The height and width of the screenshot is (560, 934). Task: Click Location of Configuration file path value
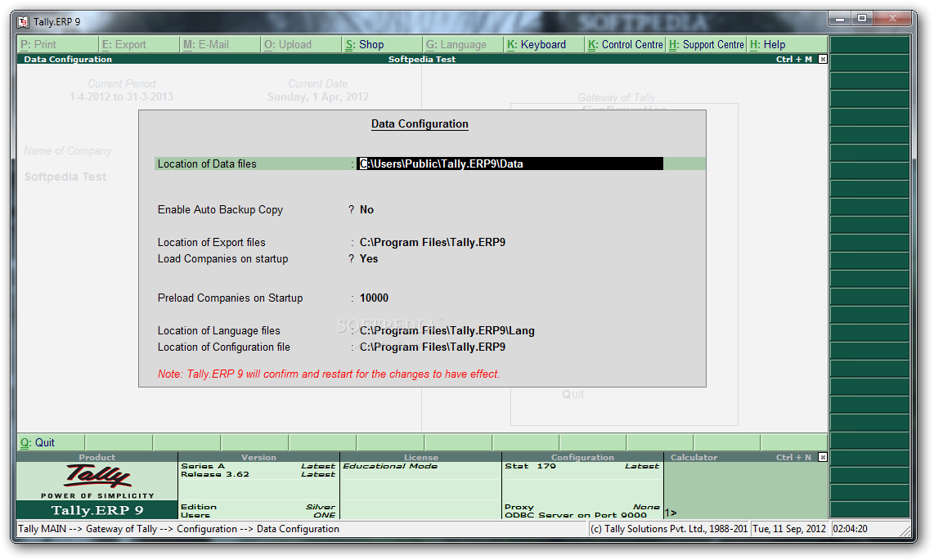click(x=433, y=347)
